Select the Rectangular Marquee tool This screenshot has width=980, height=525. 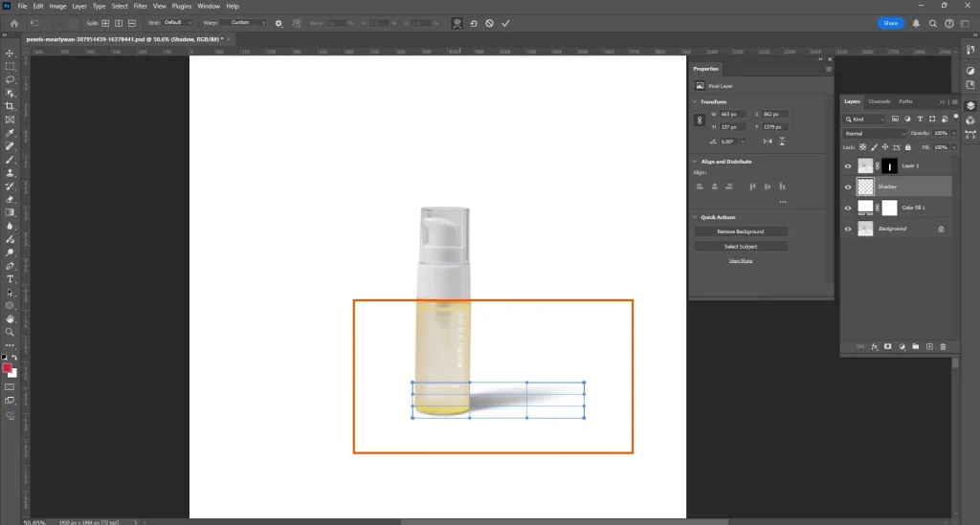click(10, 66)
